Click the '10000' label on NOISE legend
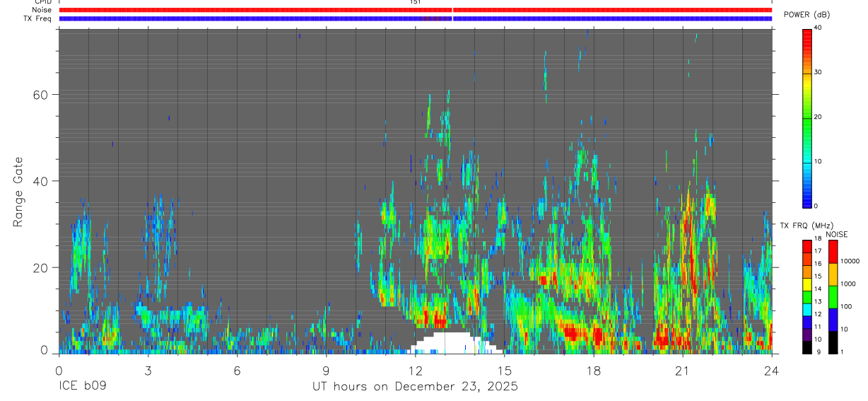The width and height of the screenshot is (868, 401). coord(849,261)
